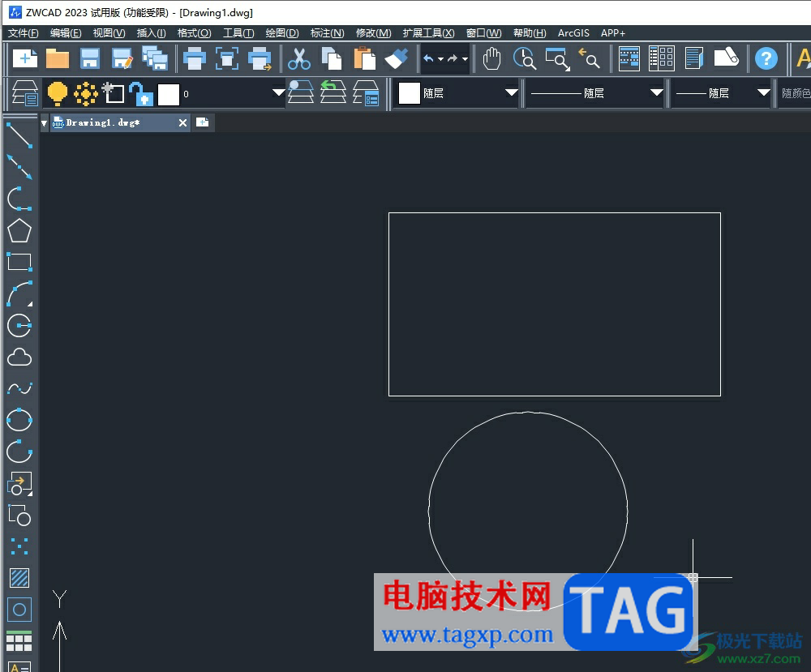Select the Revision Cloud tool
This screenshot has height=672, width=811.
(x=19, y=357)
